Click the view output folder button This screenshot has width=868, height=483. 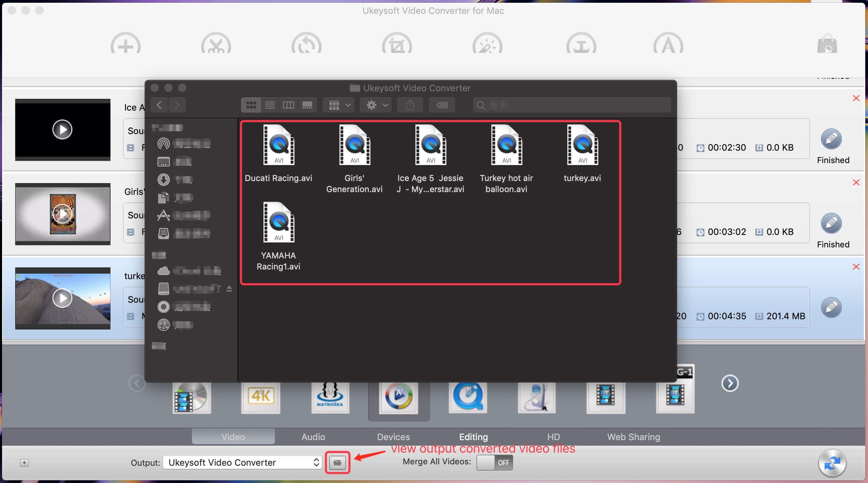click(x=337, y=462)
